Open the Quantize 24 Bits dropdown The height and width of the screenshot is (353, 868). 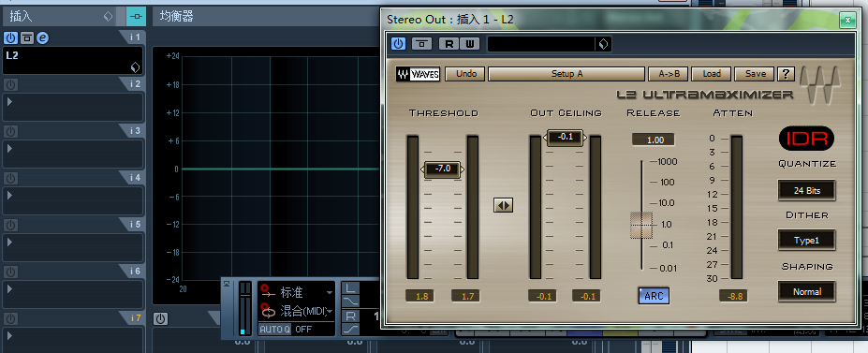(x=806, y=190)
